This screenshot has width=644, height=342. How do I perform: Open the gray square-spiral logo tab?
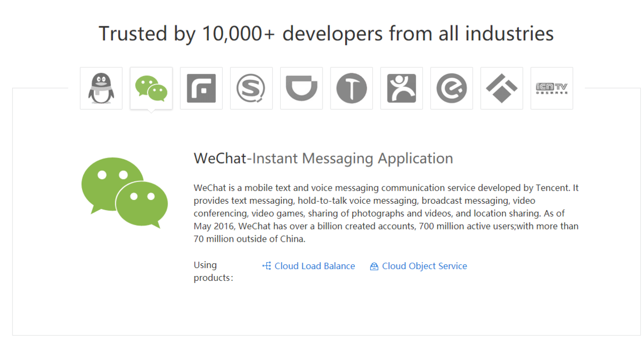pyautogui.click(x=201, y=88)
